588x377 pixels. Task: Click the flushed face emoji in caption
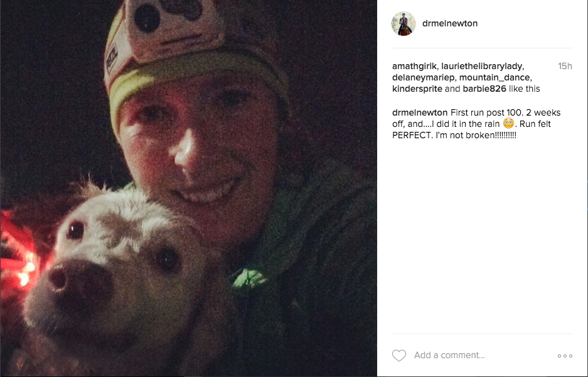pyautogui.click(x=508, y=124)
